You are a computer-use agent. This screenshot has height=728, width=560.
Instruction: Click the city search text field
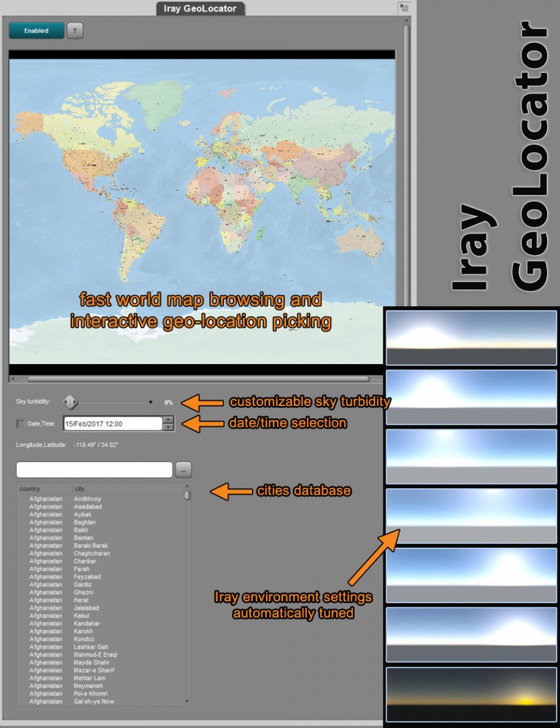(94, 470)
